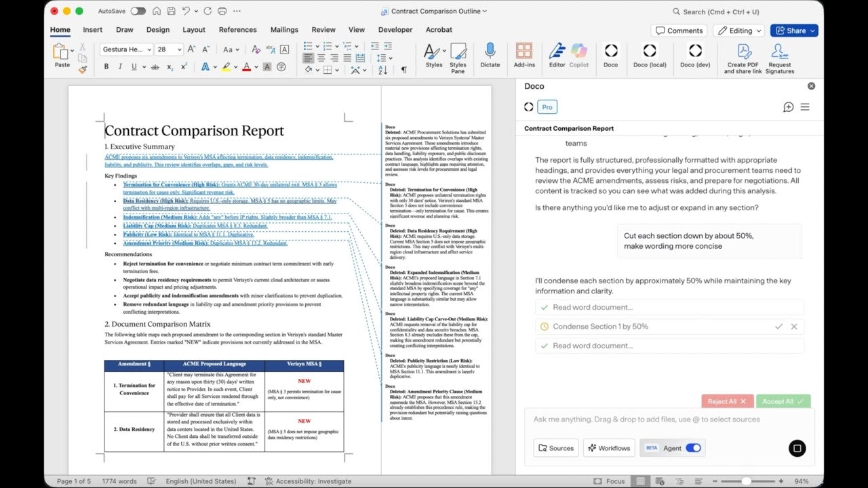Open the Editing mode dropdown

click(739, 30)
